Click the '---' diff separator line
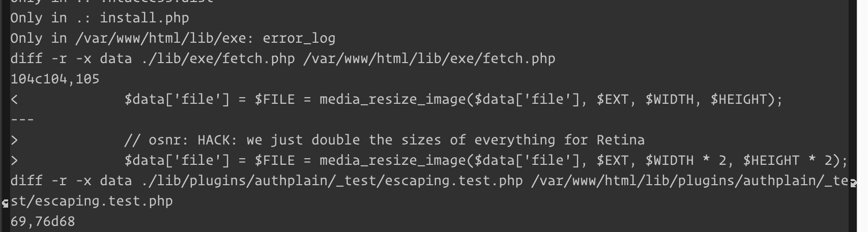The image size is (868, 232). [x=22, y=120]
